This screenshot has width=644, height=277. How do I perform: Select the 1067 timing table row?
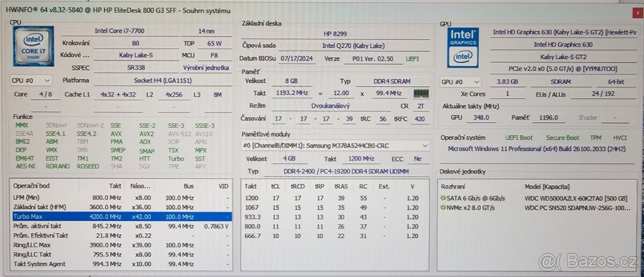(335, 207)
